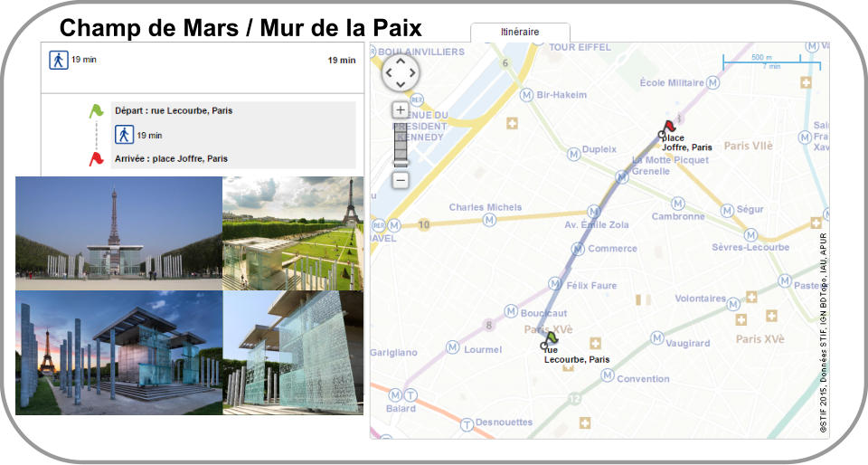Image resolution: width=868 pixels, height=465 pixels.
Task: Click the 'Arrivée : place Joffre, Paris' step
Action: [171, 159]
